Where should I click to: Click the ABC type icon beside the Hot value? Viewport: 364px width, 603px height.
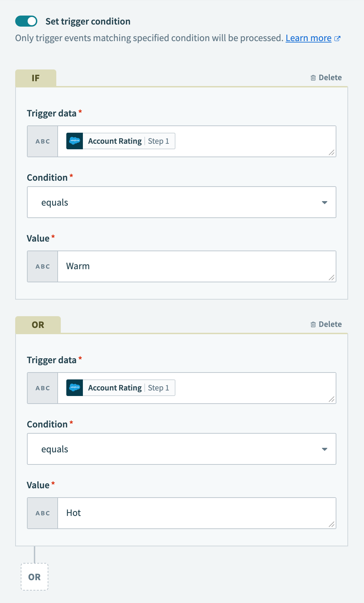coord(42,513)
